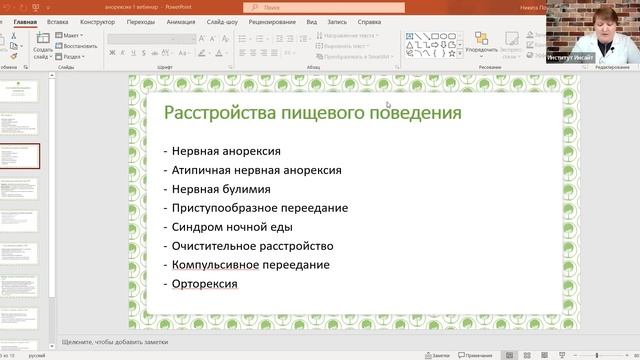Open columns dropdown in paragraph group
Viewport: 640px width, 360px height.
289,53
